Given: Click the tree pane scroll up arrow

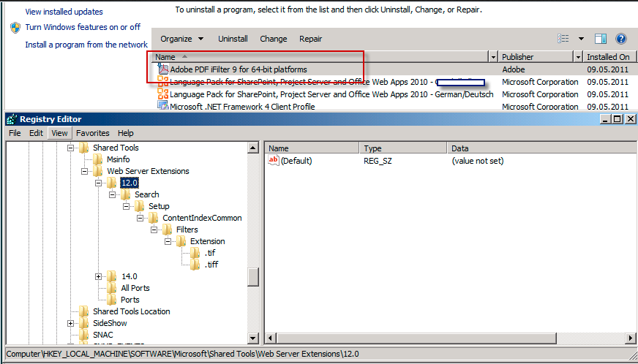Looking at the screenshot, I should pyautogui.click(x=253, y=148).
